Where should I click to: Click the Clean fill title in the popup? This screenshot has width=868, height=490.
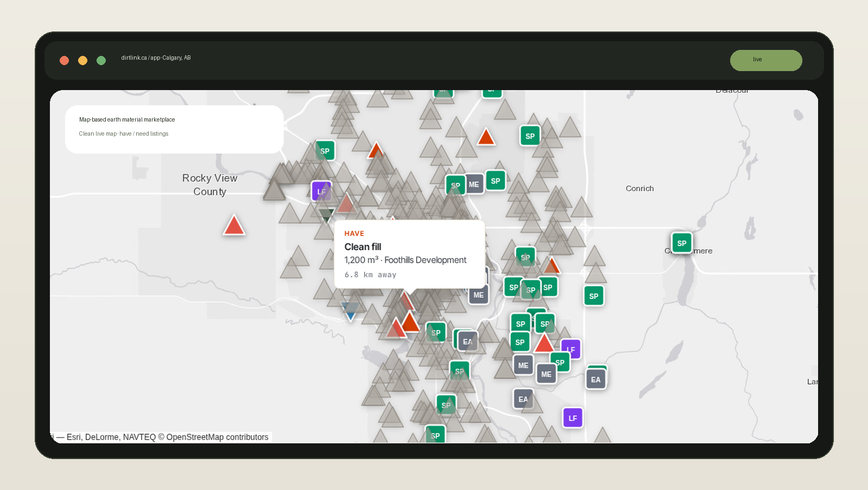pyautogui.click(x=362, y=247)
